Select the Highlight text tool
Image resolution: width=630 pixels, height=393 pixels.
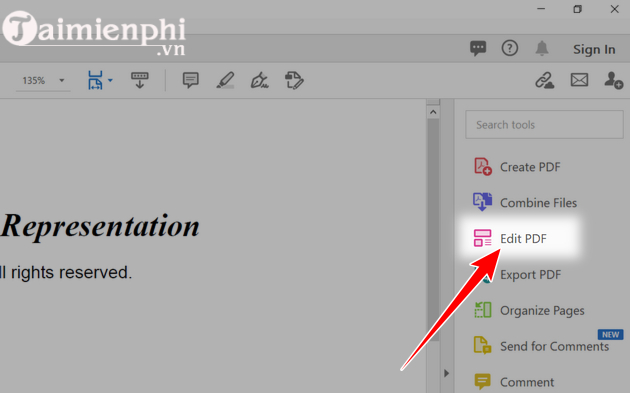point(225,80)
